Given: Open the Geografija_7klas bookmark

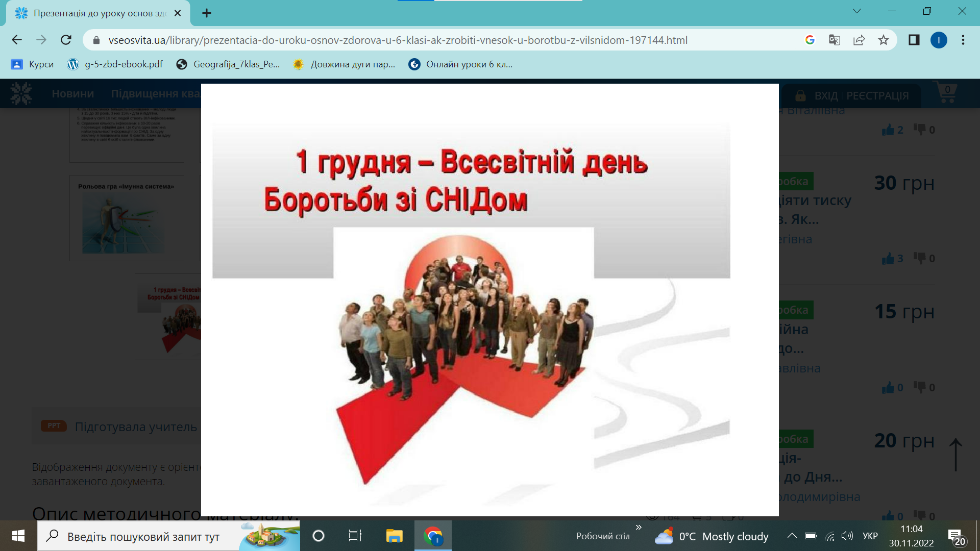Looking at the screenshot, I should pyautogui.click(x=228, y=64).
